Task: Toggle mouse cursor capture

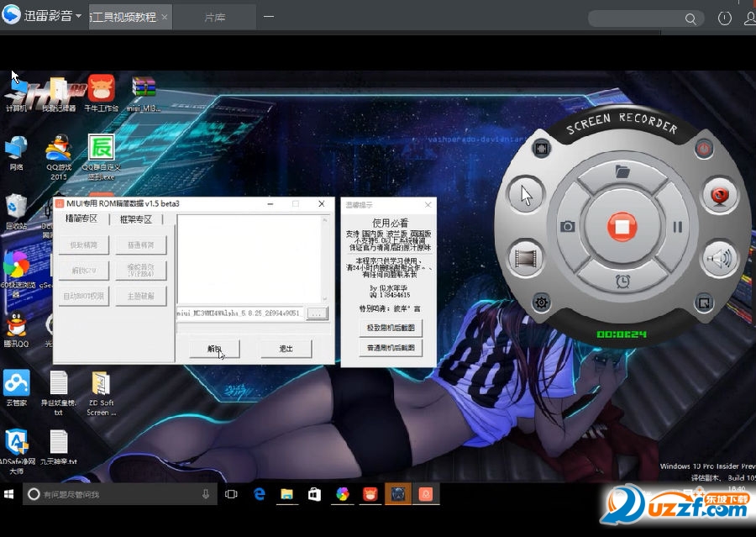Action: click(527, 195)
